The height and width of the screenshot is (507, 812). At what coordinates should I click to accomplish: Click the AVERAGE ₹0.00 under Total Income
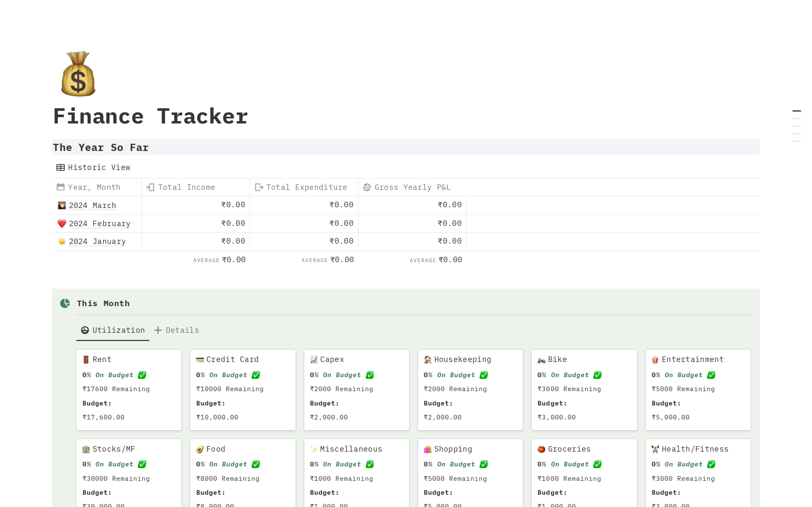pyautogui.click(x=219, y=260)
